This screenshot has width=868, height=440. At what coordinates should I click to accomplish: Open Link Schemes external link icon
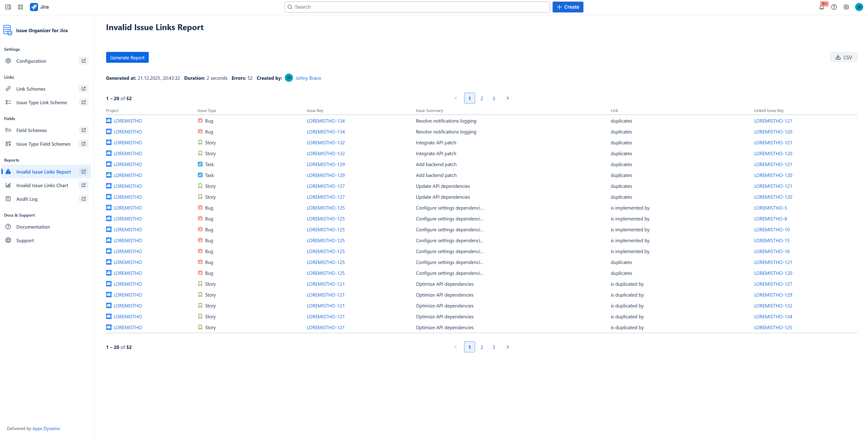tap(84, 89)
